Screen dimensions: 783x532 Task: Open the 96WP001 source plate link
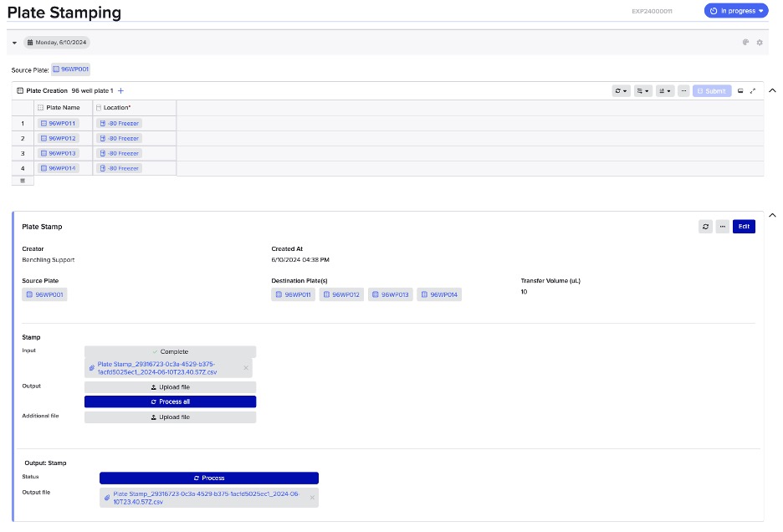(x=71, y=69)
